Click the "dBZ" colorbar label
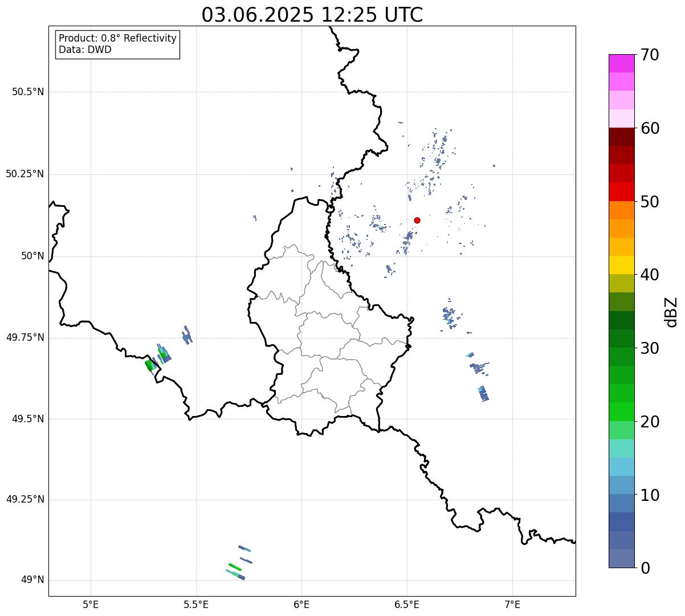 (672, 311)
